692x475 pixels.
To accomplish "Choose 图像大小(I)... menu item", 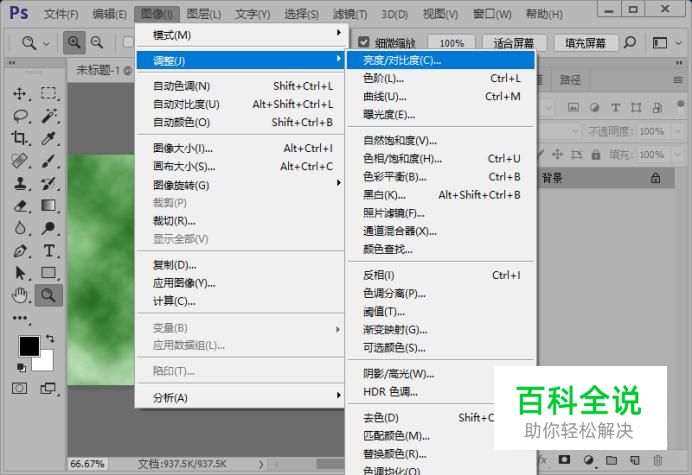I will (242, 148).
